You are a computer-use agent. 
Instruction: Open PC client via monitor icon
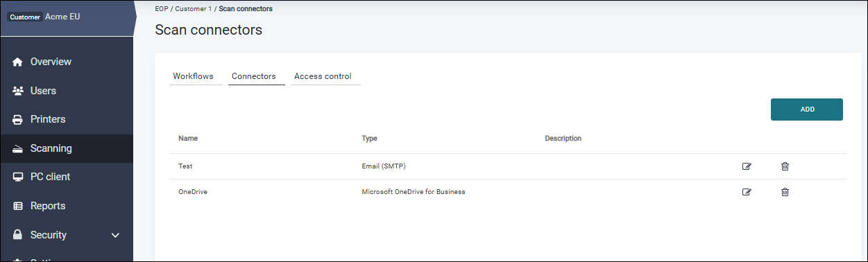pos(18,177)
